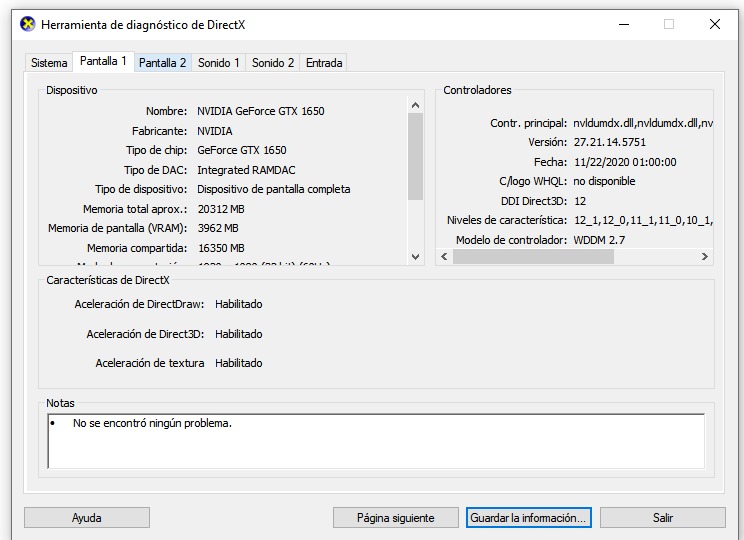
Task: Select the texture acceleration 'Habilitado' status
Action: click(x=239, y=363)
